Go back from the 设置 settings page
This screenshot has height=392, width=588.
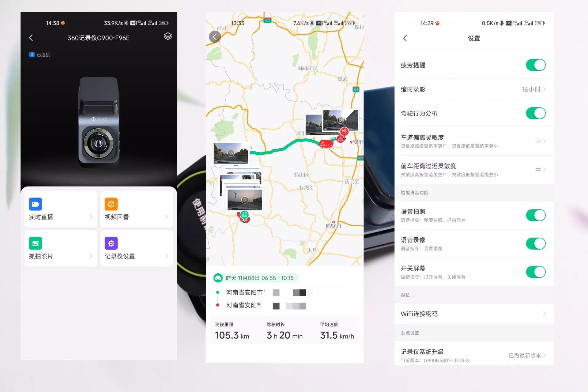405,38
